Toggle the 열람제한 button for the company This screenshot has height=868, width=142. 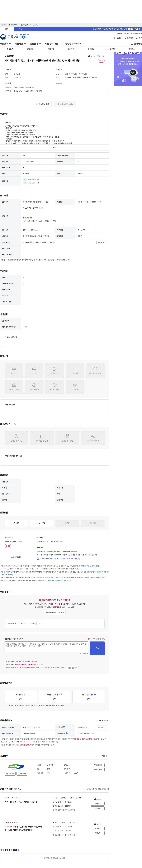22,773
